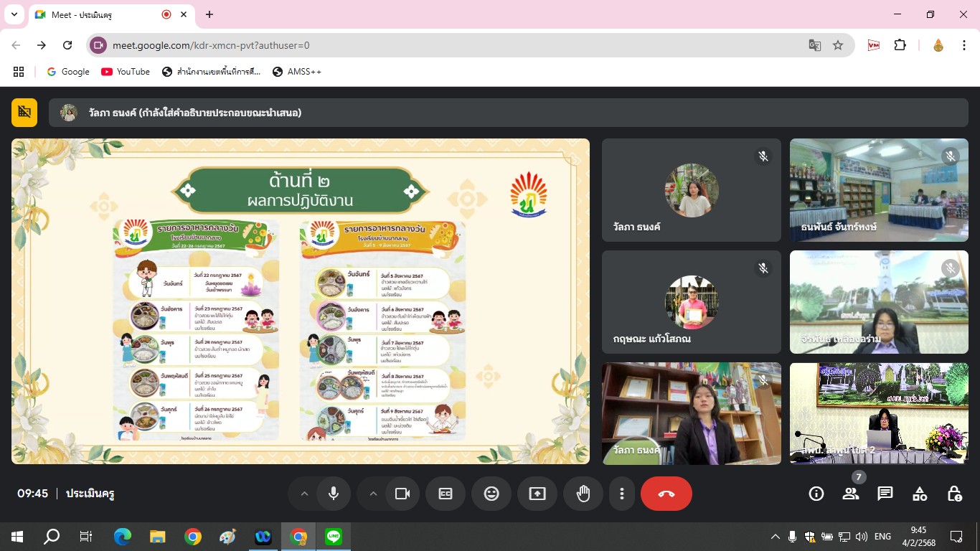This screenshot has height=551, width=980.
Task: Open host controls lock icon
Action: click(954, 494)
